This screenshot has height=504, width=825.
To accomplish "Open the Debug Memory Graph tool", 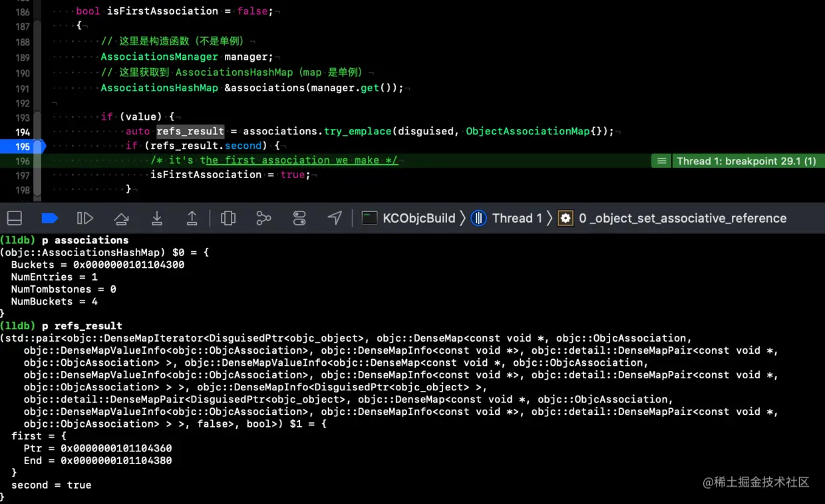I will pyautogui.click(x=263, y=218).
